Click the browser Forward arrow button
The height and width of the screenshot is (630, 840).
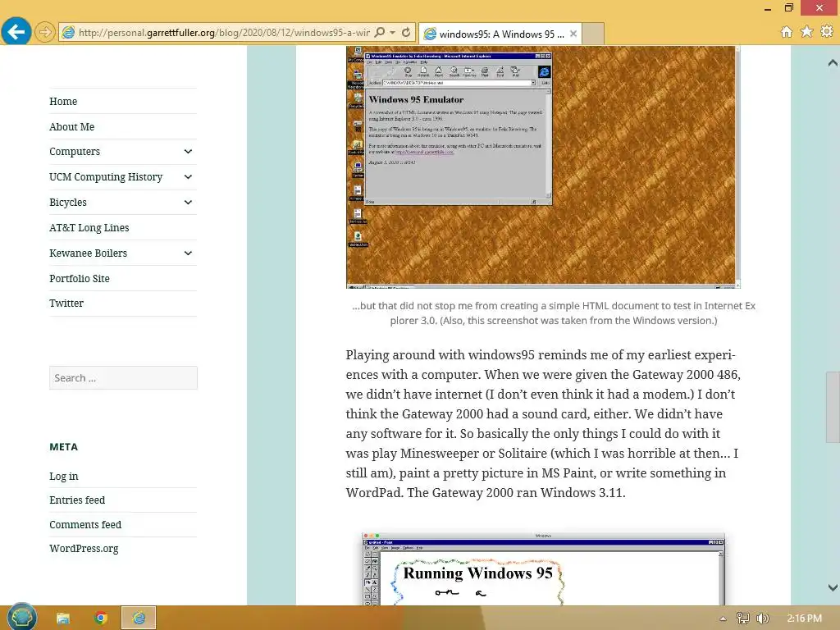point(45,32)
